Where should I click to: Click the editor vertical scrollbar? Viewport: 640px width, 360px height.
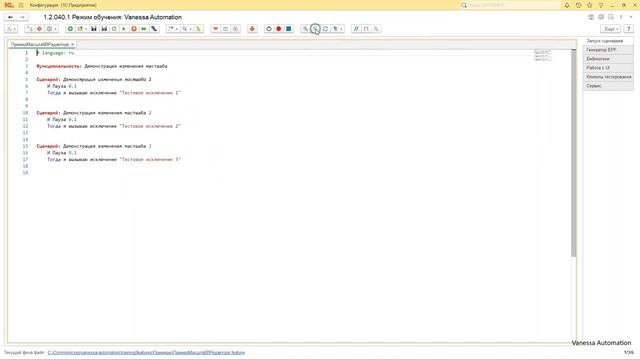coord(573,153)
